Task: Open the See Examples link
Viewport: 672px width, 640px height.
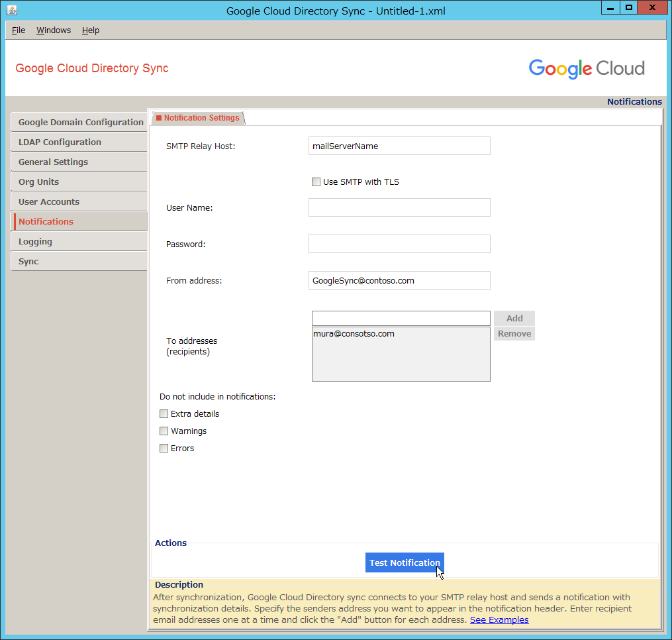Action: click(x=499, y=620)
